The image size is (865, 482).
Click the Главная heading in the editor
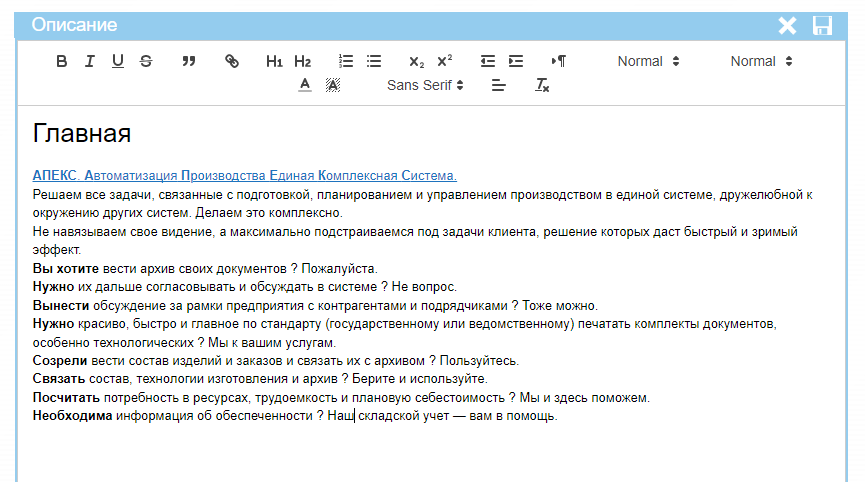(82, 133)
